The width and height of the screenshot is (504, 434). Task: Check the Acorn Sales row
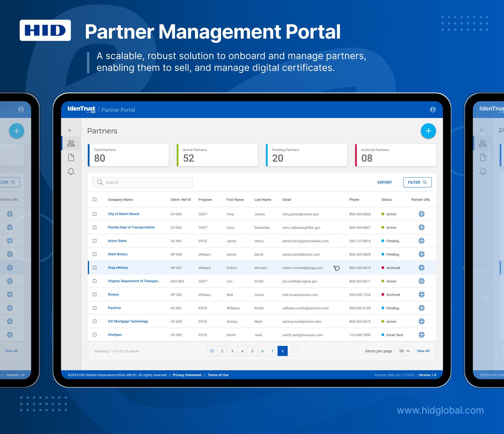pyautogui.click(x=94, y=241)
